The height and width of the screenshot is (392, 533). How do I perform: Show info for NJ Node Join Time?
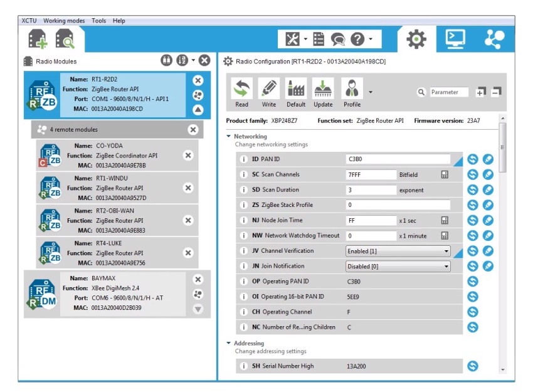pyautogui.click(x=243, y=220)
